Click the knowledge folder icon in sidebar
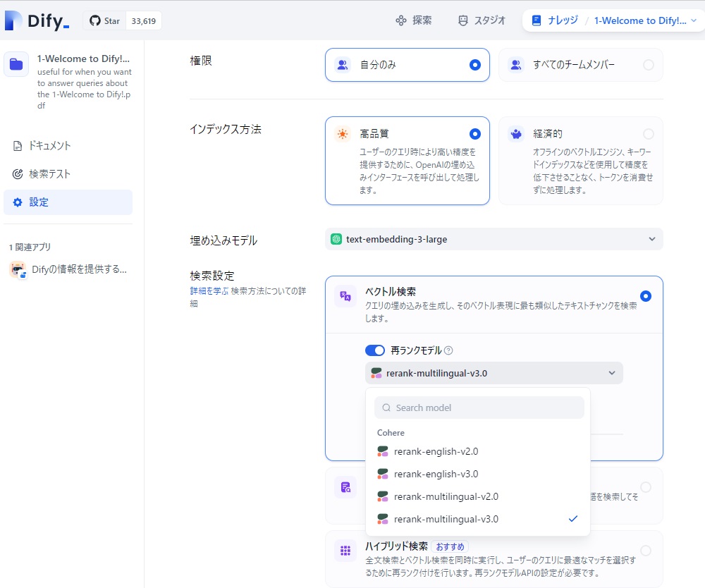705x588 pixels. coord(16,64)
